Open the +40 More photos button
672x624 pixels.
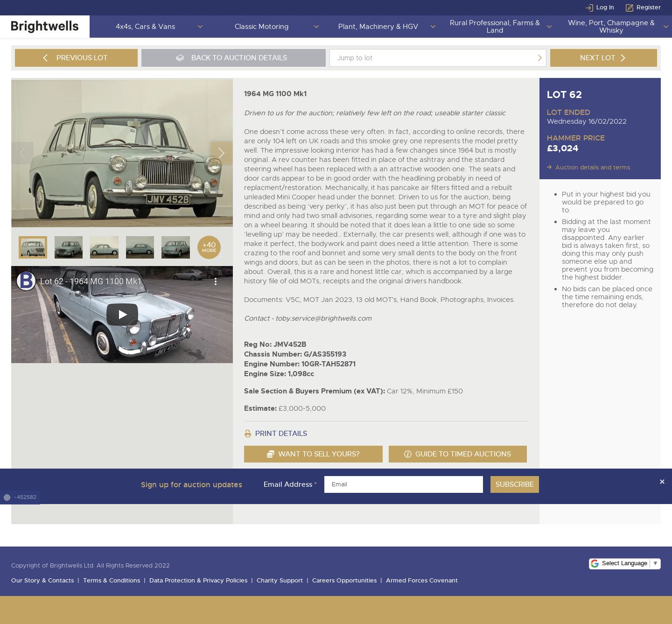(x=209, y=247)
